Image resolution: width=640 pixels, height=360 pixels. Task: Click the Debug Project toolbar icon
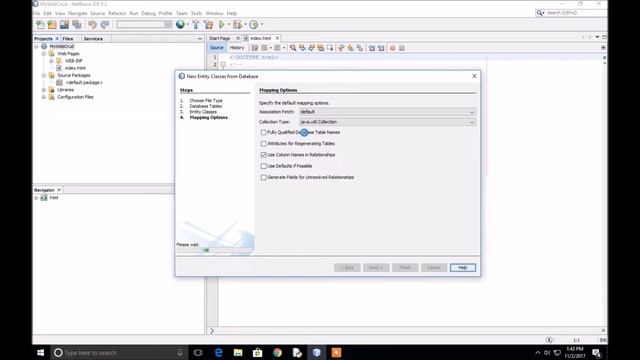point(238,25)
